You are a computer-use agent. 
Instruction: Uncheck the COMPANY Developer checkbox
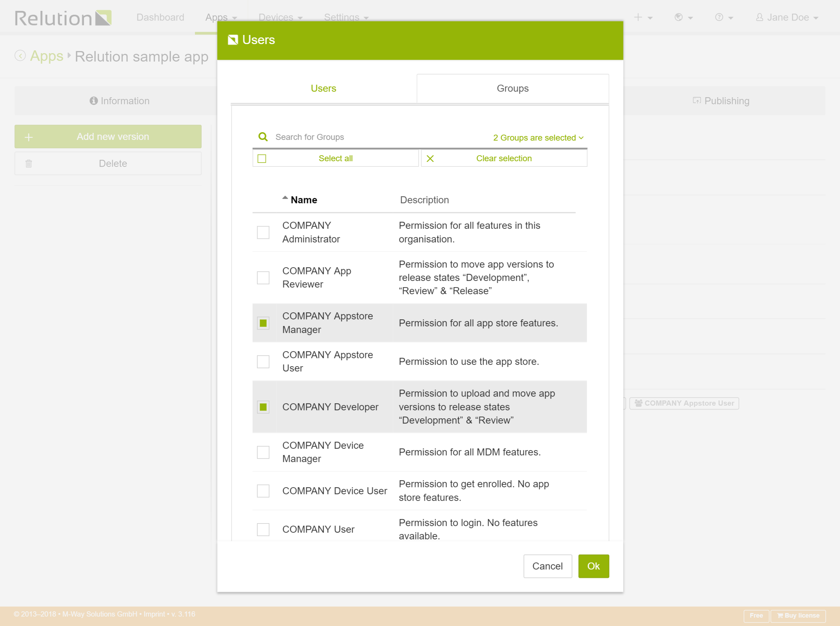click(x=263, y=407)
